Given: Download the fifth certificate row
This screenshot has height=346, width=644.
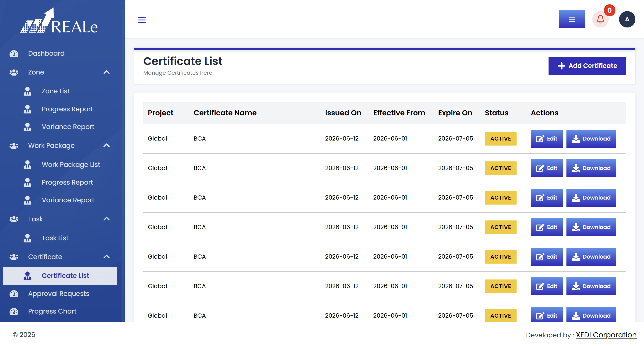Looking at the screenshot, I should (591, 257).
